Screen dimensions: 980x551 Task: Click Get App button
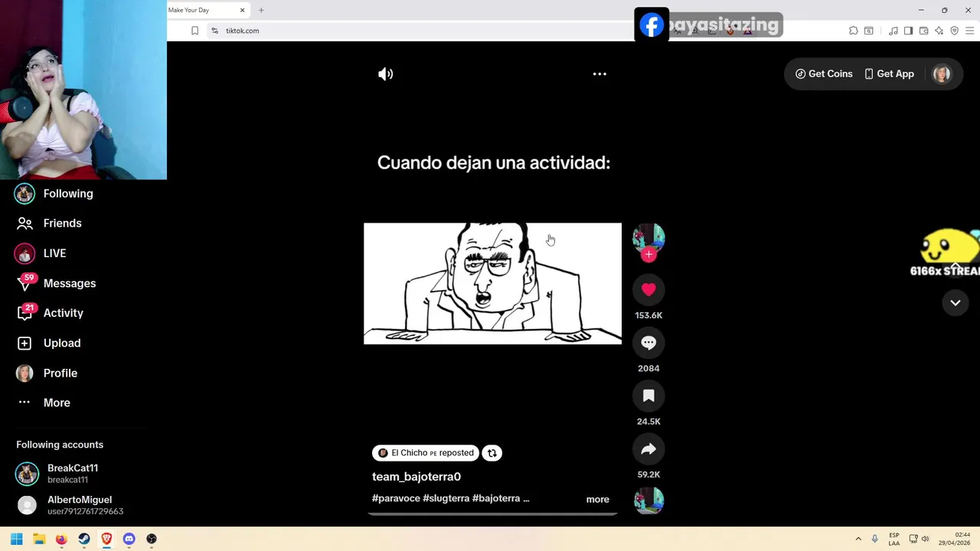[889, 74]
